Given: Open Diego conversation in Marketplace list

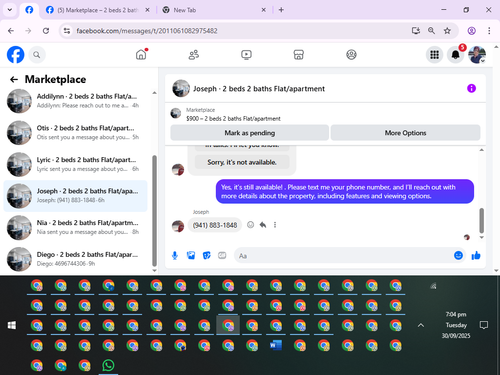Looking at the screenshot, I should 75,259.
